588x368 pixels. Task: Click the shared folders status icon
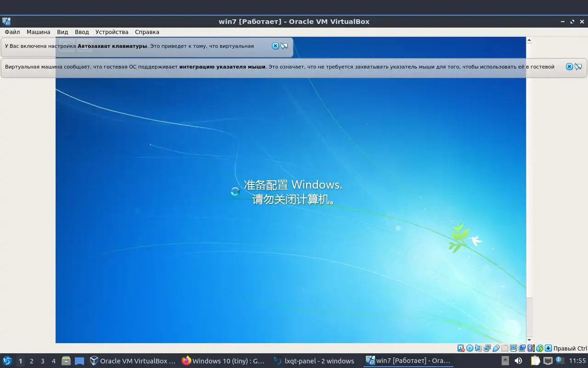click(504, 348)
